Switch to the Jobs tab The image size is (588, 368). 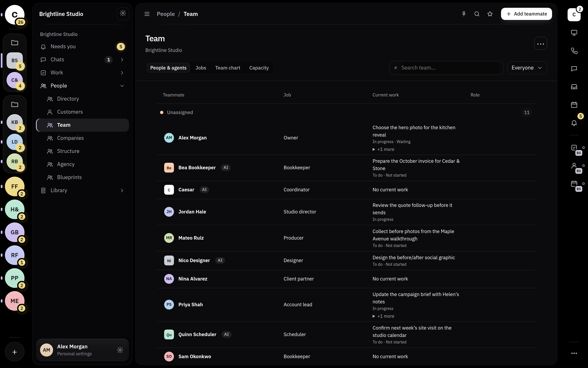click(201, 68)
